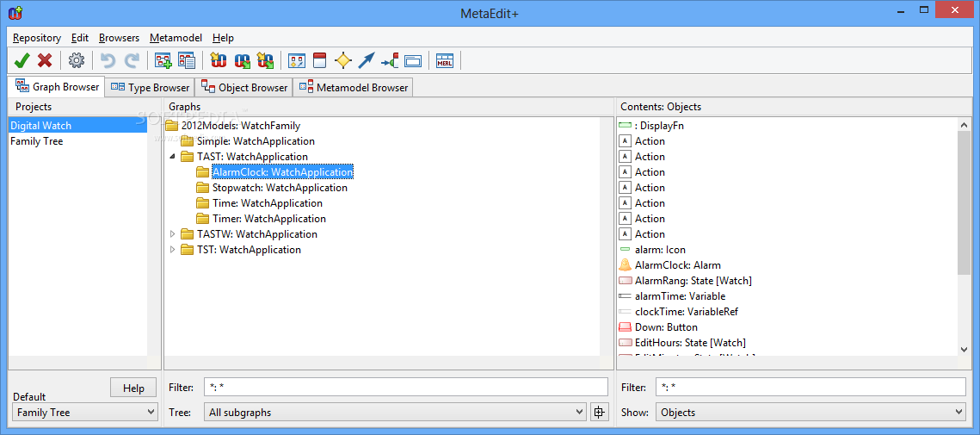The image size is (980, 435).
Task: Switch to the Metamodel Browser tab
Action: 353,88
